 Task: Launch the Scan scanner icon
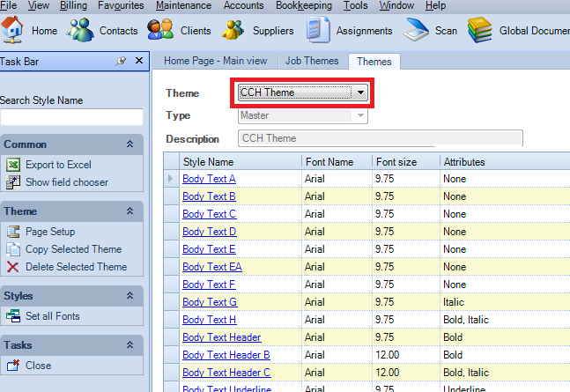click(416, 30)
